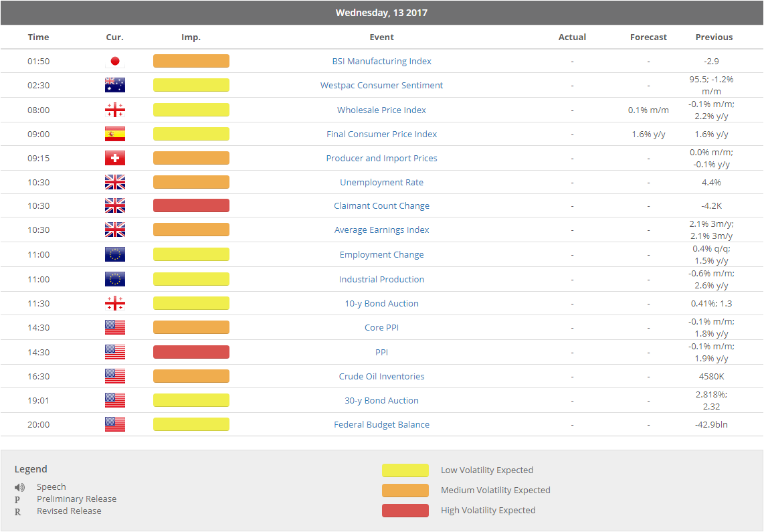
Task: Click the yellow Low Volatility legend swatch
Action: (405, 470)
